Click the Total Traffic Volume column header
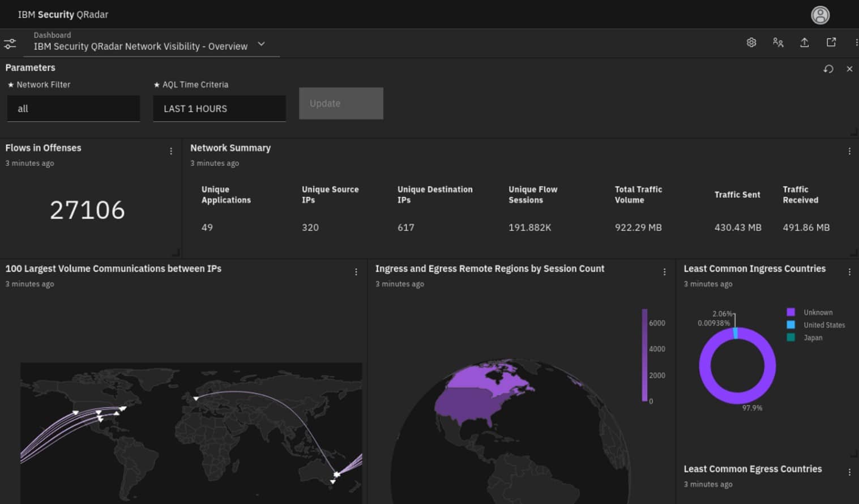Image resolution: width=859 pixels, height=504 pixels. (x=638, y=195)
